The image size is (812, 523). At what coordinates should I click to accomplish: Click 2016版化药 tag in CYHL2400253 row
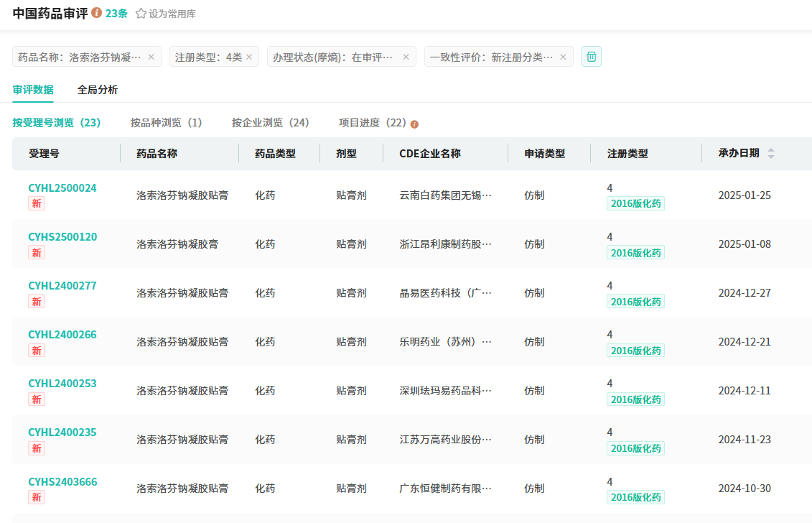tap(635, 399)
